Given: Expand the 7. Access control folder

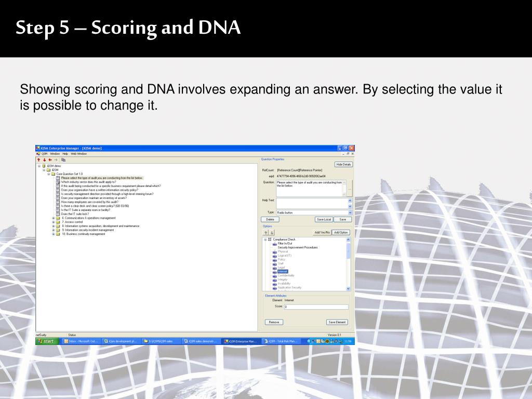Looking at the screenshot, I should click(54, 222).
